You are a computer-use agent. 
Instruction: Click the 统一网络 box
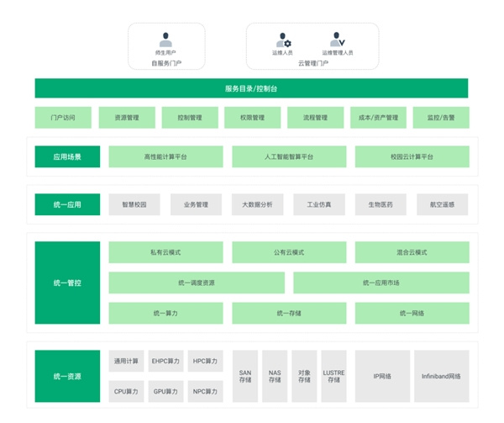tap(412, 313)
